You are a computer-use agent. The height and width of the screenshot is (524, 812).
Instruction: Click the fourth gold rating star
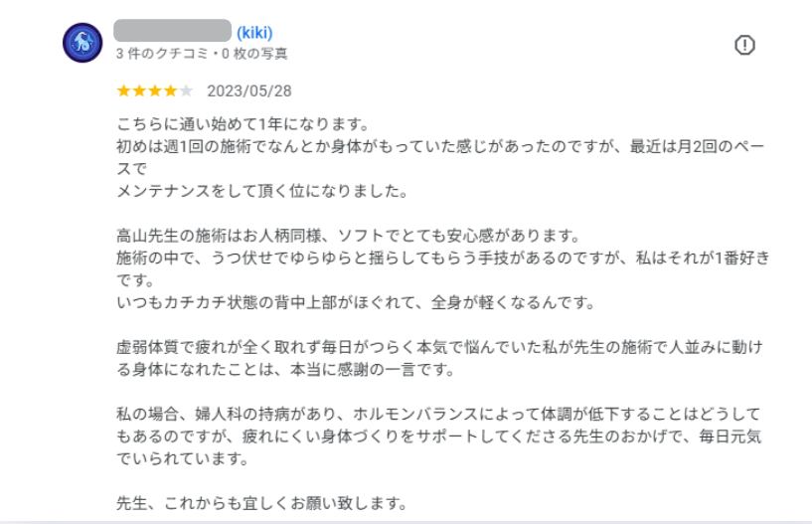point(170,91)
